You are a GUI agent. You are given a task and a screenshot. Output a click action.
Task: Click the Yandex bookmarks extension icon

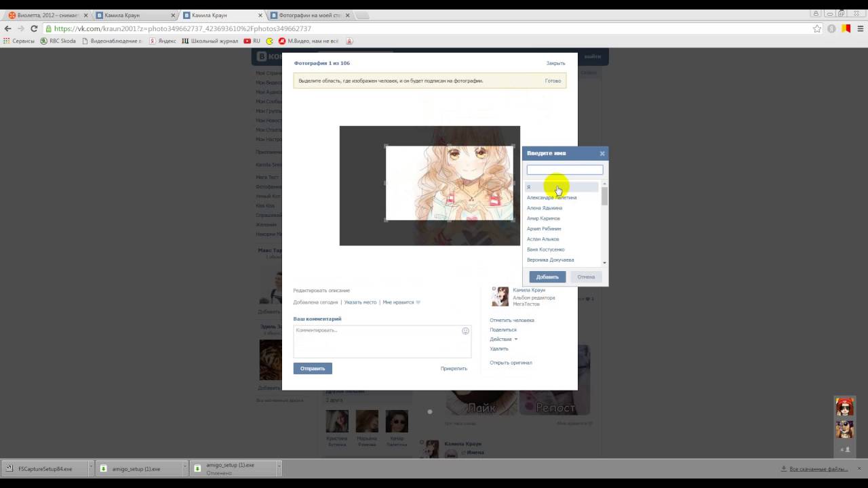coord(846,28)
